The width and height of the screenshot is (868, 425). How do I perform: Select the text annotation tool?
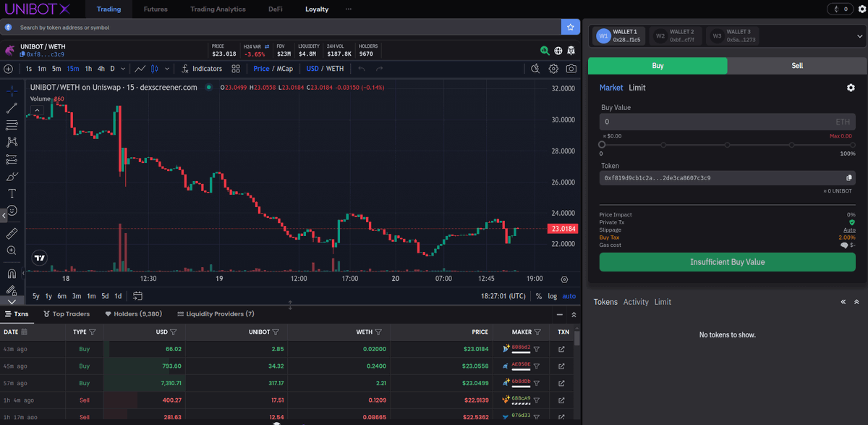12,193
